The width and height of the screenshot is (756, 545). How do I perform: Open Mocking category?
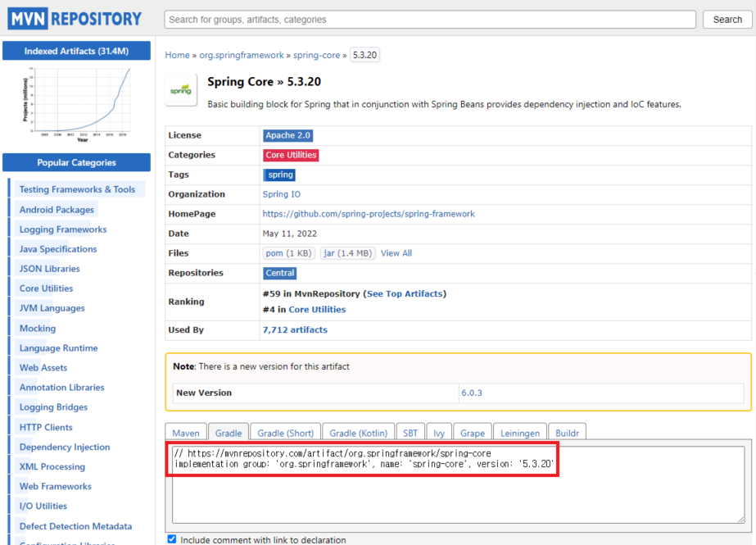[37, 329]
